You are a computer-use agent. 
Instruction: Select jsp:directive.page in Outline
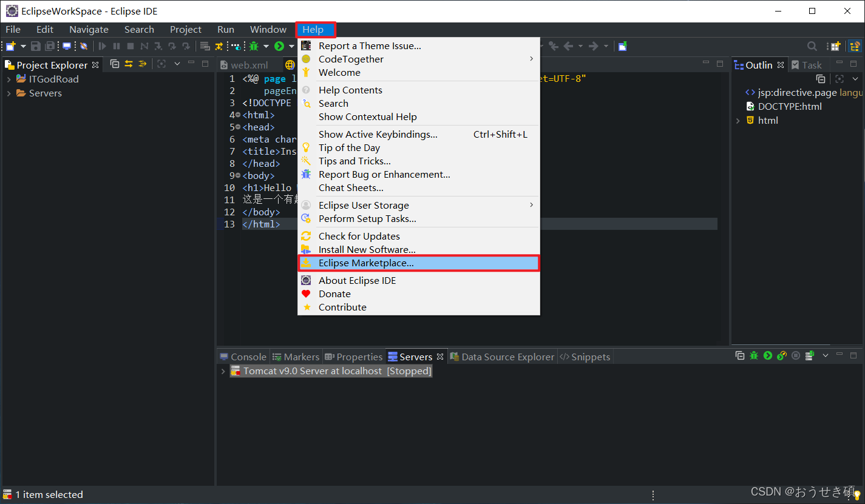[796, 93]
